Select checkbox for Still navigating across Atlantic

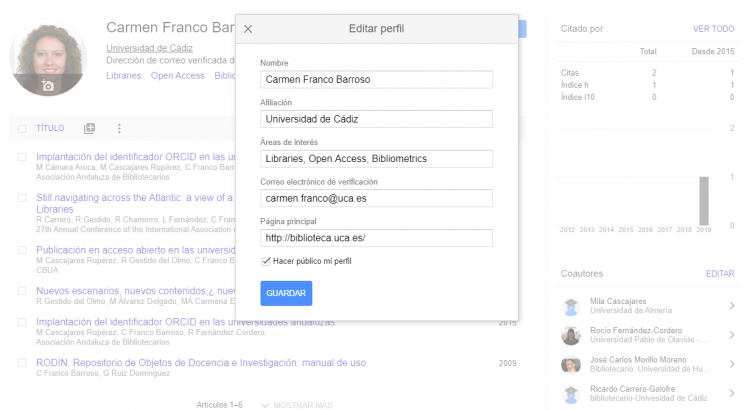(x=22, y=198)
